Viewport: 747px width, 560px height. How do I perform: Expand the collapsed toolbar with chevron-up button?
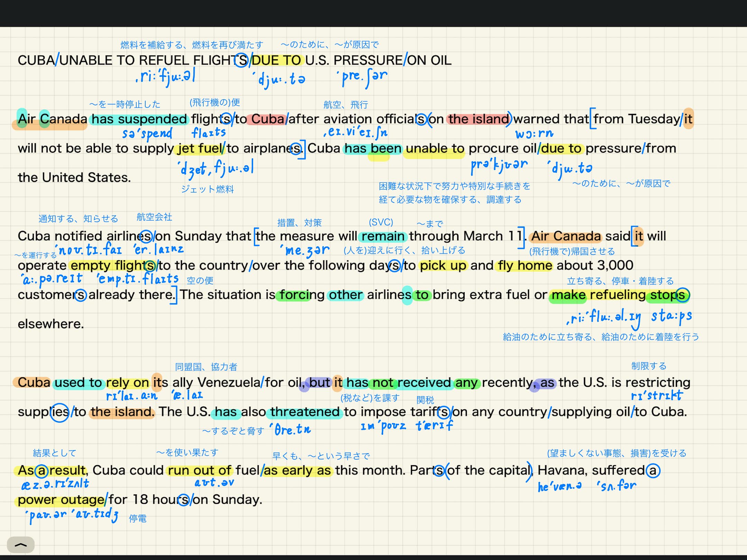[x=21, y=545]
